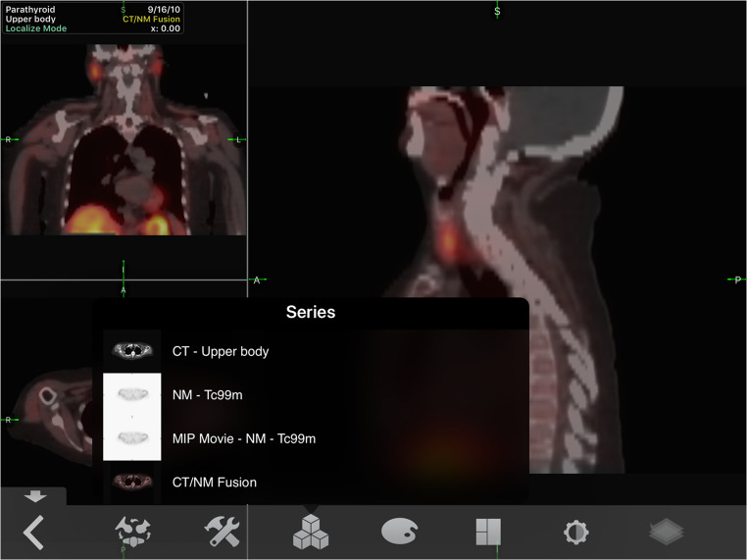Open the tools wrench and screwdriver icon
The width and height of the screenshot is (747, 560).
[222, 532]
